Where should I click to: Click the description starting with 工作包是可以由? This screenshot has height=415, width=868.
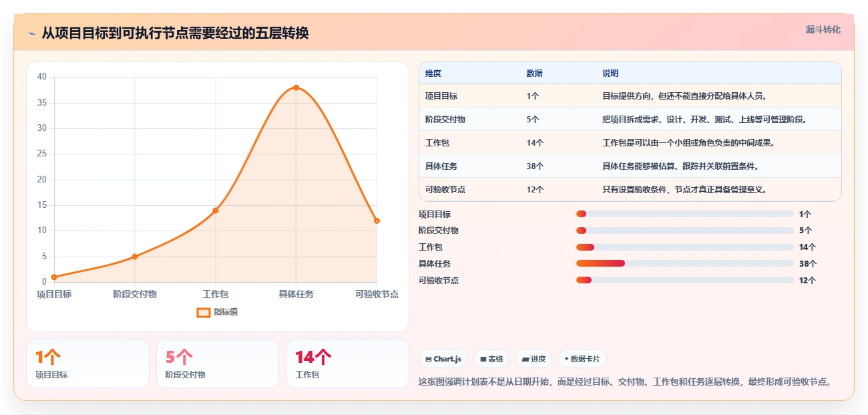[x=688, y=143]
